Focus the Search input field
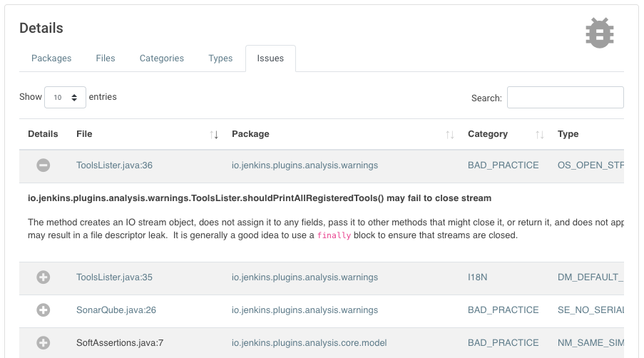This screenshot has width=644, height=358. point(565,98)
